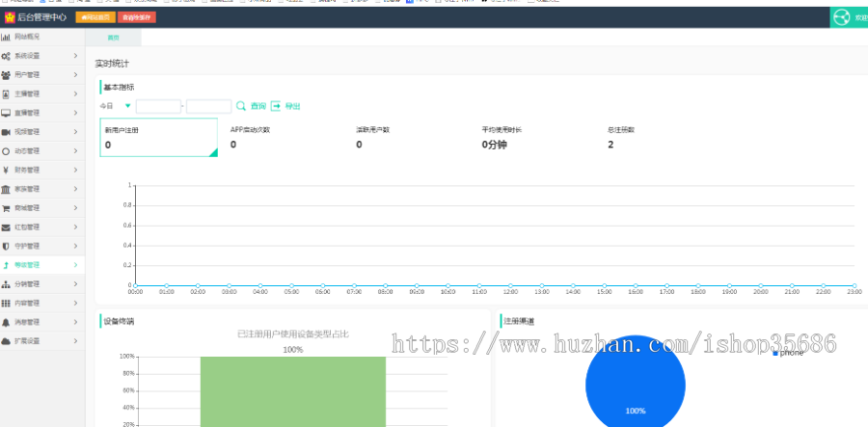Expand the 用户管理 chevron arrow
Screen dimensions: 868x427
click(75, 75)
